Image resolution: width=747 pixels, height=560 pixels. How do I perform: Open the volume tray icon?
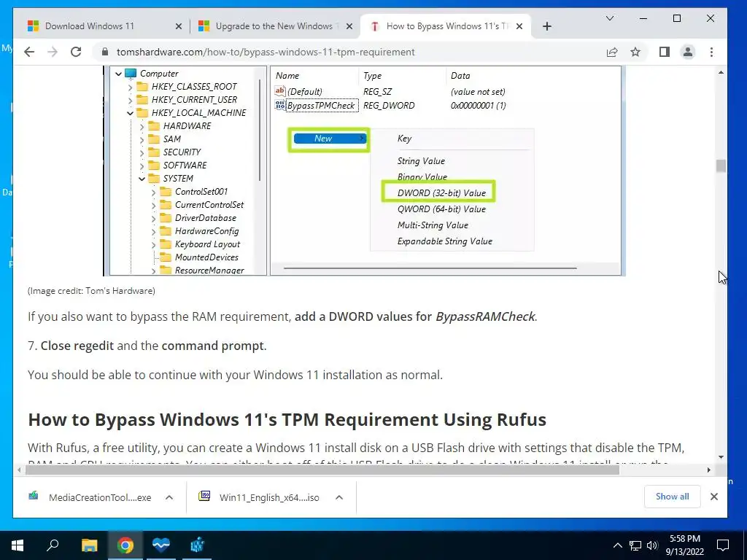[652, 545]
